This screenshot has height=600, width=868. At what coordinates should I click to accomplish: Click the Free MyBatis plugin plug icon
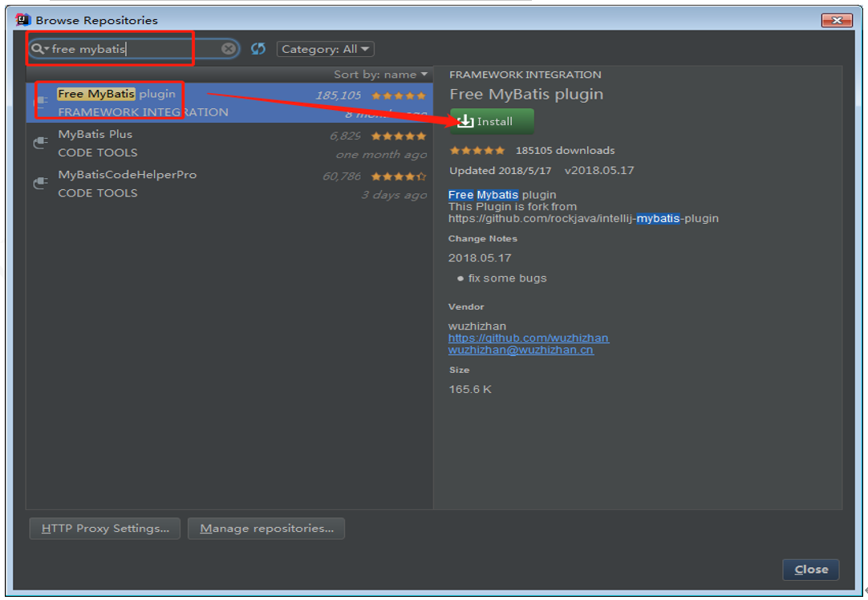[x=40, y=101]
